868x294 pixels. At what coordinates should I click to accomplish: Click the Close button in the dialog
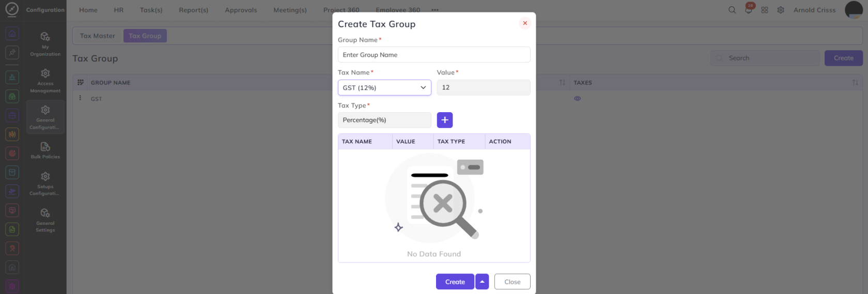(x=513, y=282)
